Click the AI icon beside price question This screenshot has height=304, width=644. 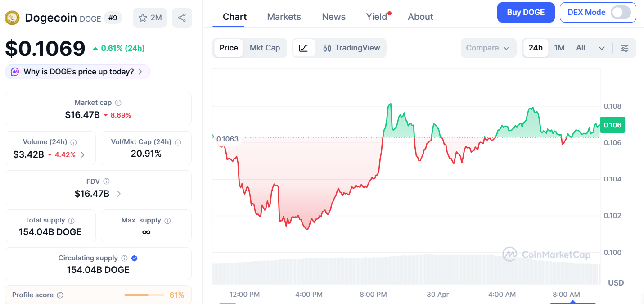tap(15, 72)
